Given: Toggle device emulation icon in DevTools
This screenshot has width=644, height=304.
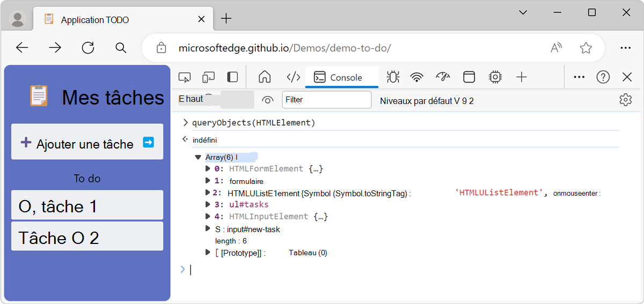Looking at the screenshot, I should 208,77.
